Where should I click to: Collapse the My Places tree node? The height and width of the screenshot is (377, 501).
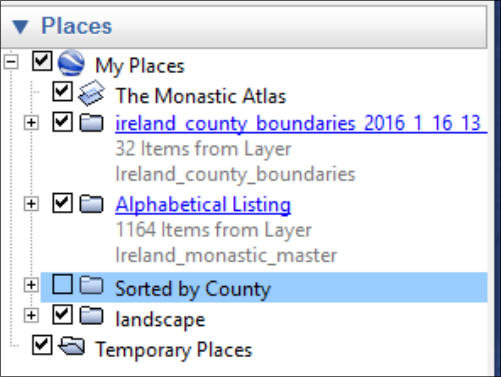pos(11,62)
